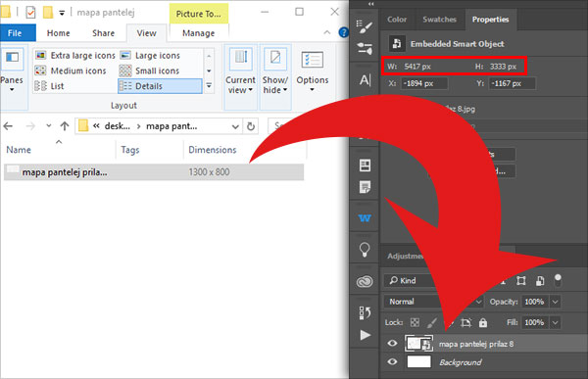Open the Opacity slider dropdown arrow
This screenshot has height=379, width=588.
(x=555, y=302)
